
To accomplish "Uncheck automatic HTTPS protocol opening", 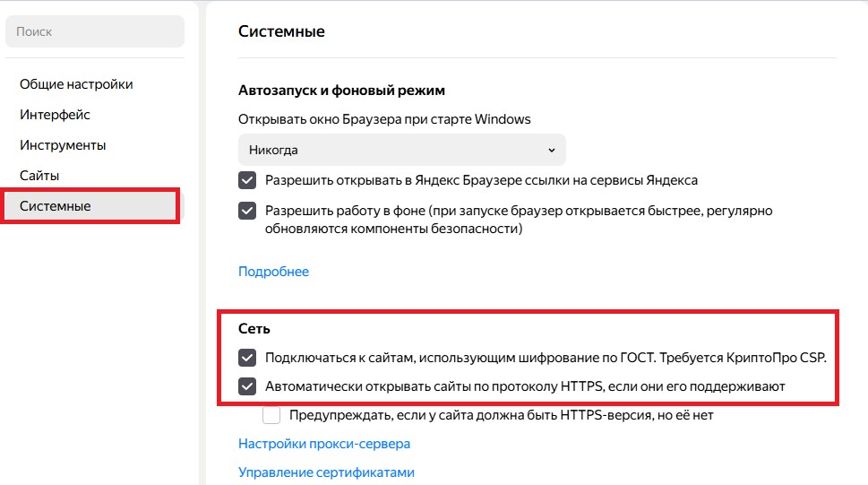I will [x=247, y=386].
